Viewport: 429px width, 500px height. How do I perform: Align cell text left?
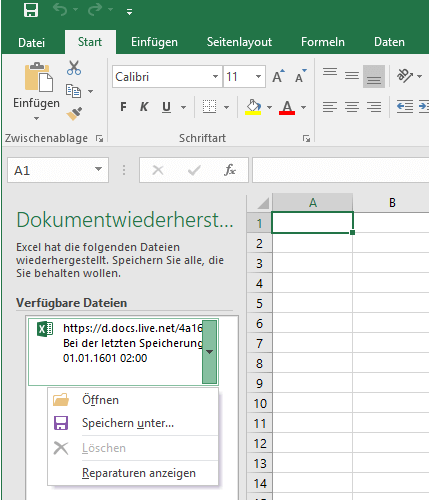click(330, 107)
